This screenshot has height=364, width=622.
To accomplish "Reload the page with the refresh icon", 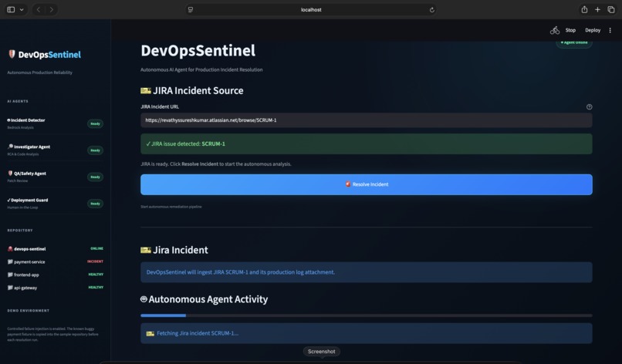I will pyautogui.click(x=431, y=10).
